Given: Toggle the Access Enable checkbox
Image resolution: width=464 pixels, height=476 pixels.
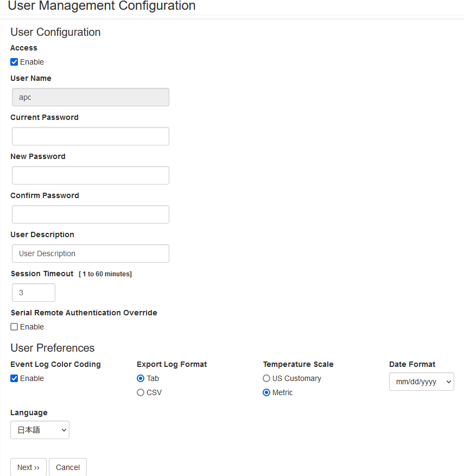Looking at the screenshot, I should click(14, 62).
